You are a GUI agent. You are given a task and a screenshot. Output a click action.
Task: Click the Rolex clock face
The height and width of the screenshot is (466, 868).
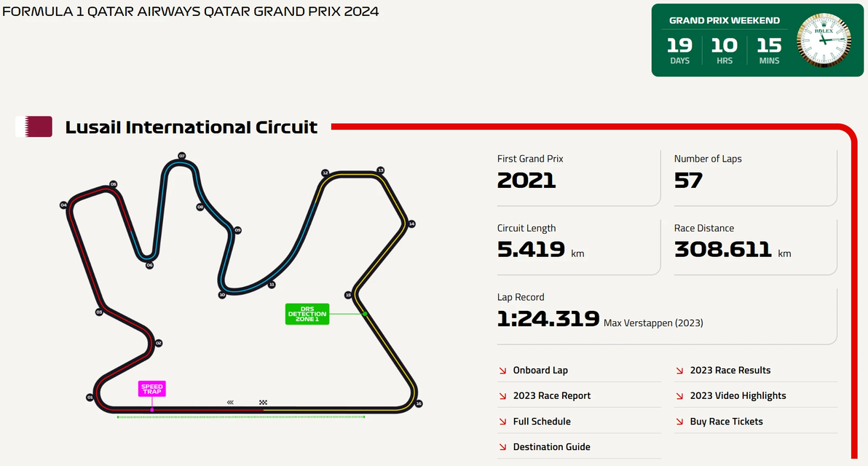pos(825,41)
